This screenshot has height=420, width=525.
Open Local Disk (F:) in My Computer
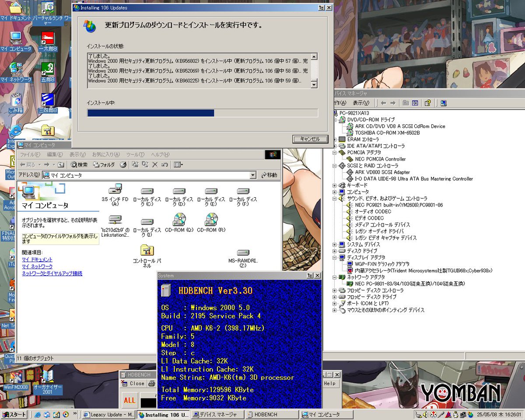click(243, 196)
